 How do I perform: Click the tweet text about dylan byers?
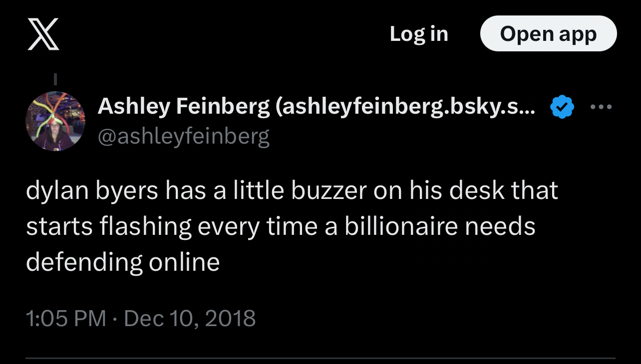pyautogui.click(x=292, y=226)
